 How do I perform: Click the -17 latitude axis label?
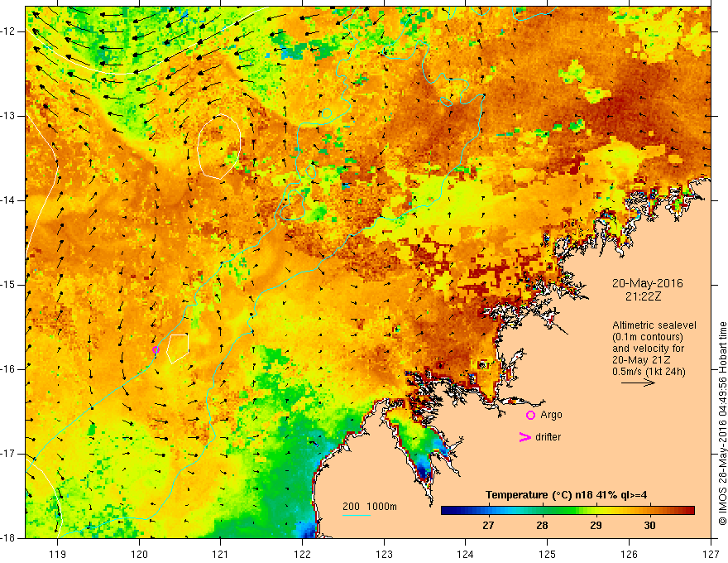click(8, 454)
